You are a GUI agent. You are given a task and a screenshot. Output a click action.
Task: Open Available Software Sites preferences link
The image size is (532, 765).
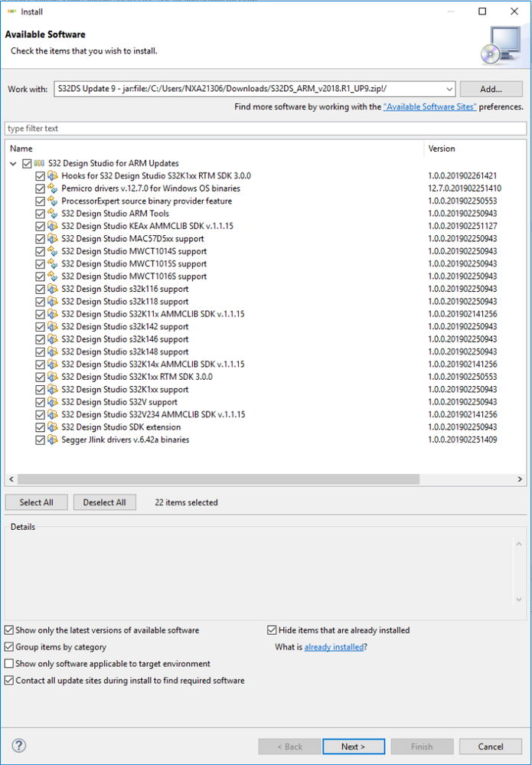429,107
